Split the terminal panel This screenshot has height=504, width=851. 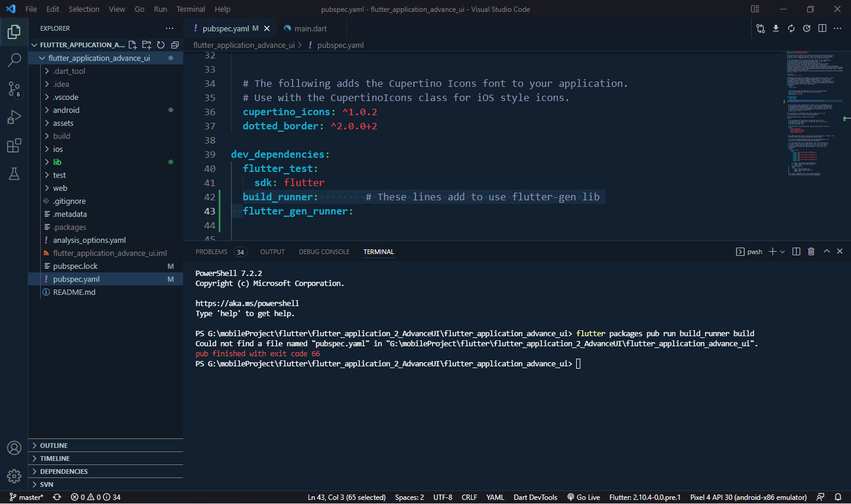[x=796, y=252]
